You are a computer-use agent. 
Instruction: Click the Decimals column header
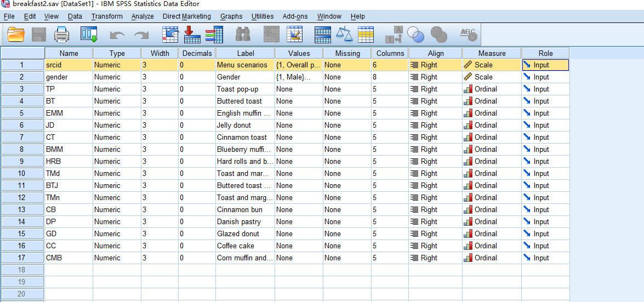point(197,53)
